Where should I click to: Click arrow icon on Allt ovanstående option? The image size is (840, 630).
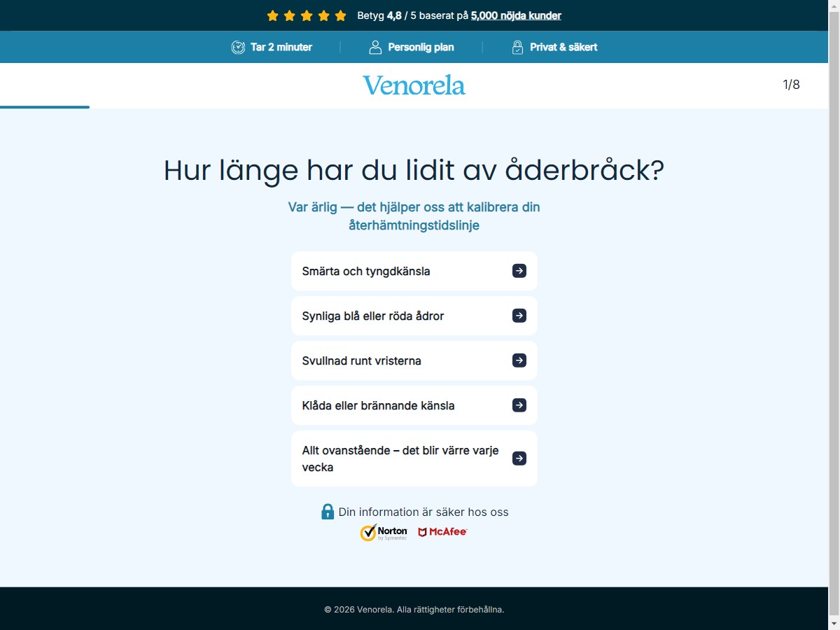point(519,458)
